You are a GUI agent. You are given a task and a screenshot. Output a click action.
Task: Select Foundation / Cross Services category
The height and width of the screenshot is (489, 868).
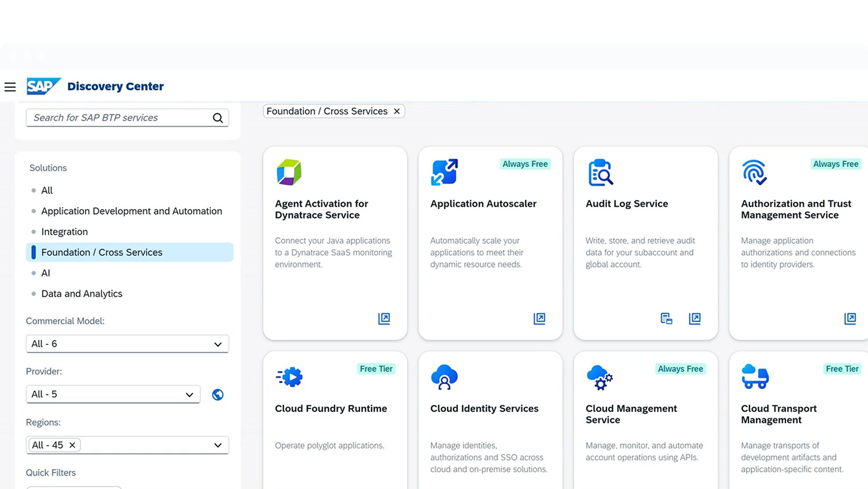point(130,252)
